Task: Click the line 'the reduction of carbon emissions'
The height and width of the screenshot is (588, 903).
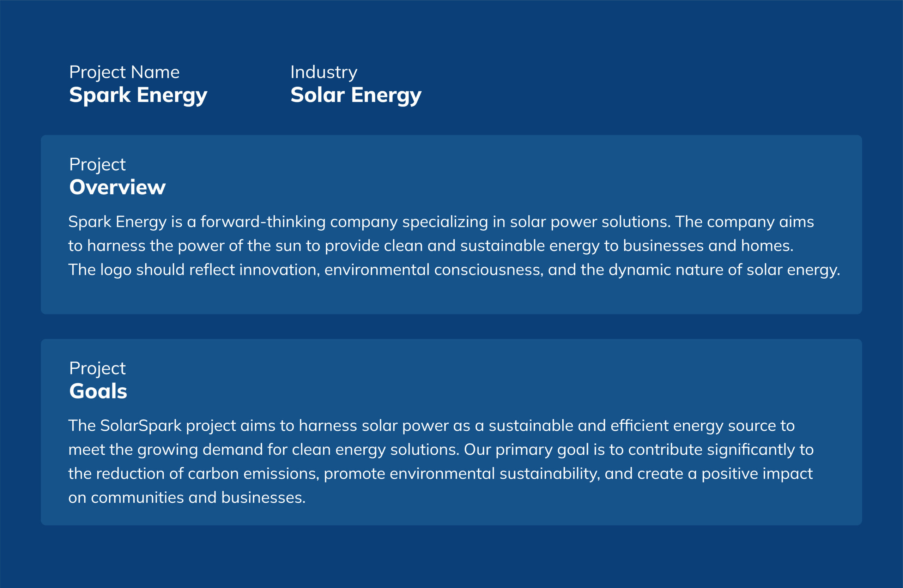Action: tap(441, 474)
